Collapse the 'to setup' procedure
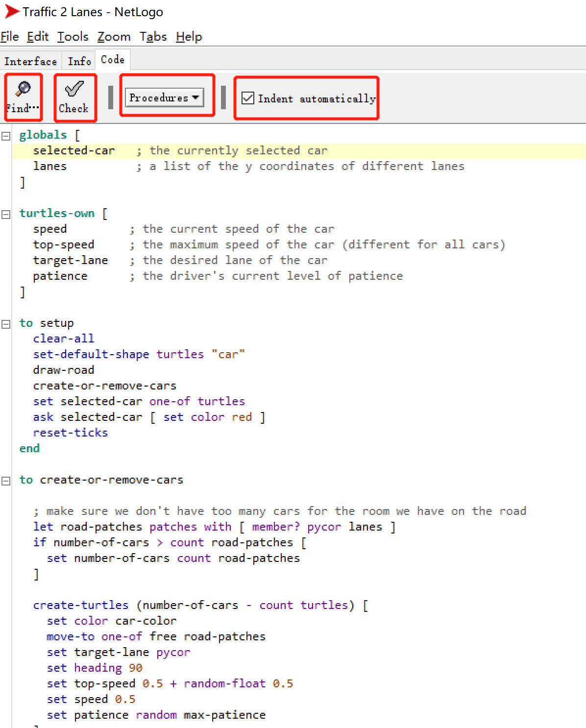Image resolution: width=586 pixels, height=728 pixels. (x=6, y=324)
